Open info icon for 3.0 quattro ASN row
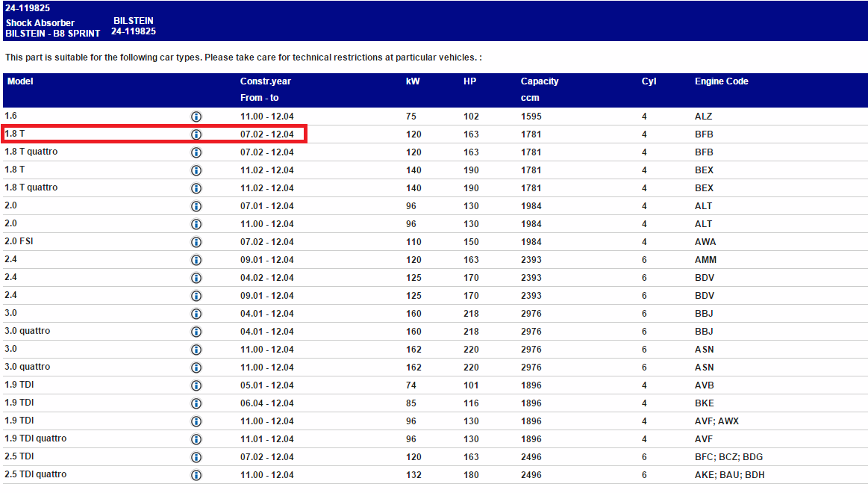The width and height of the screenshot is (868, 493). (x=196, y=368)
